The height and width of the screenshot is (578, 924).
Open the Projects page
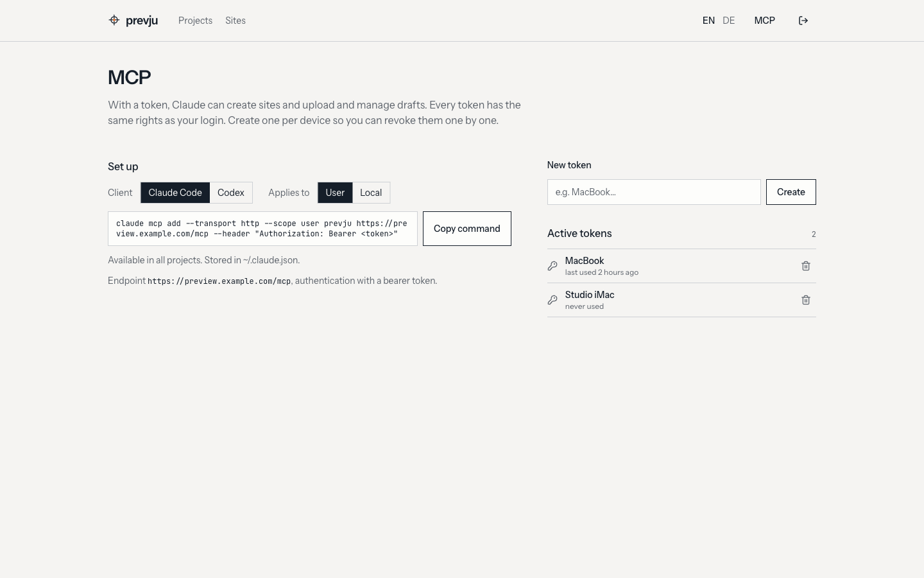click(195, 21)
